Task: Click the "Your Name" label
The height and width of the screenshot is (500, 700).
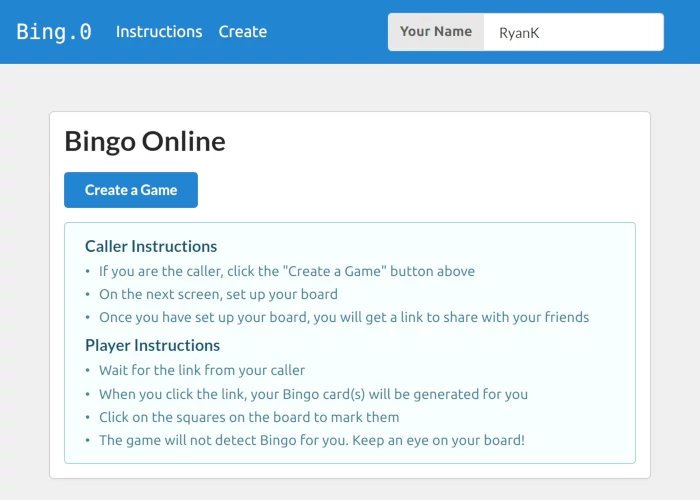Action: [x=436, y=32]
